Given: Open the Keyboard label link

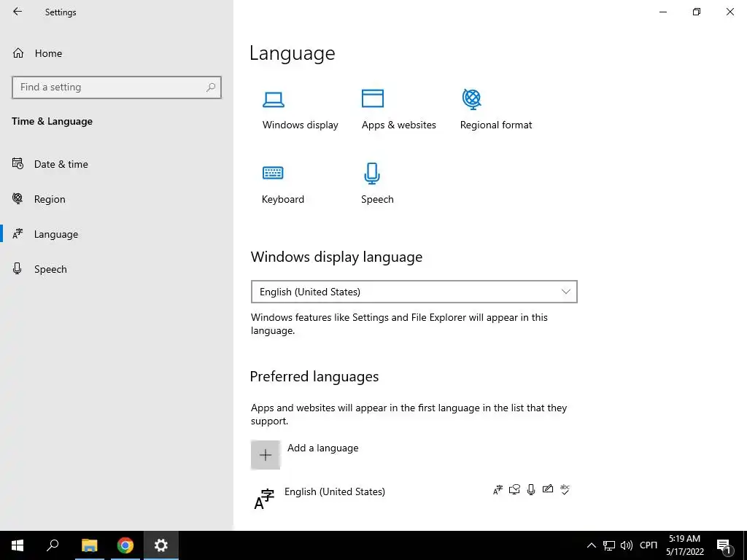Looking at the screenshot, I should (283, 199).
